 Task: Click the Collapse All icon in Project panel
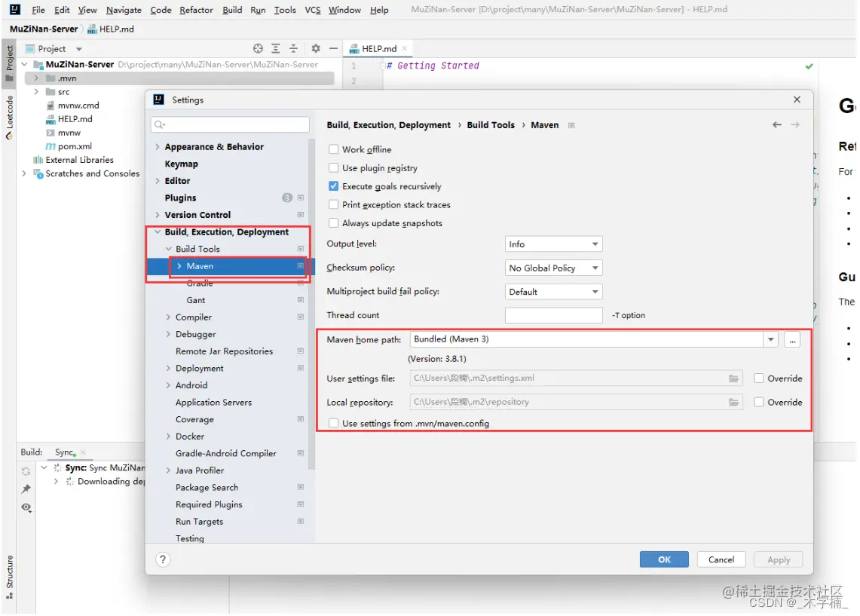[x=293, y=48]
